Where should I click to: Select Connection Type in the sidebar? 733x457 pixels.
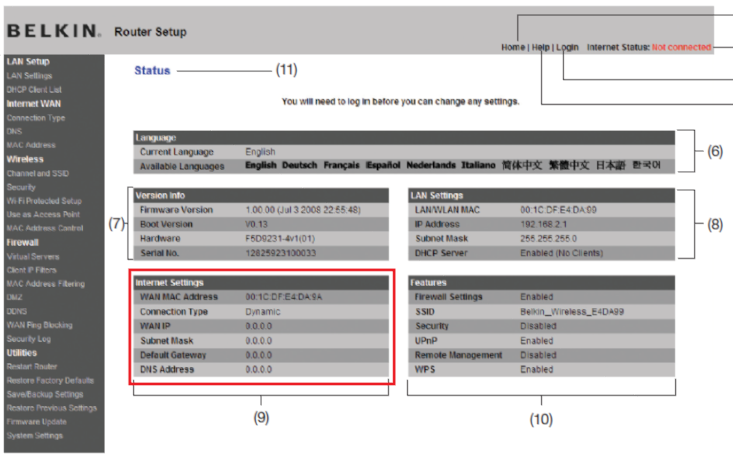(x=36, y=118)
